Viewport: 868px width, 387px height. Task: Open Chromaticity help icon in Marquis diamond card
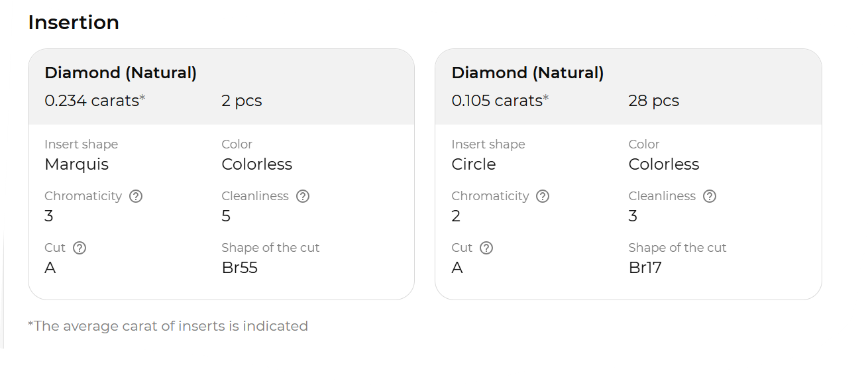[x=136, y=196]
